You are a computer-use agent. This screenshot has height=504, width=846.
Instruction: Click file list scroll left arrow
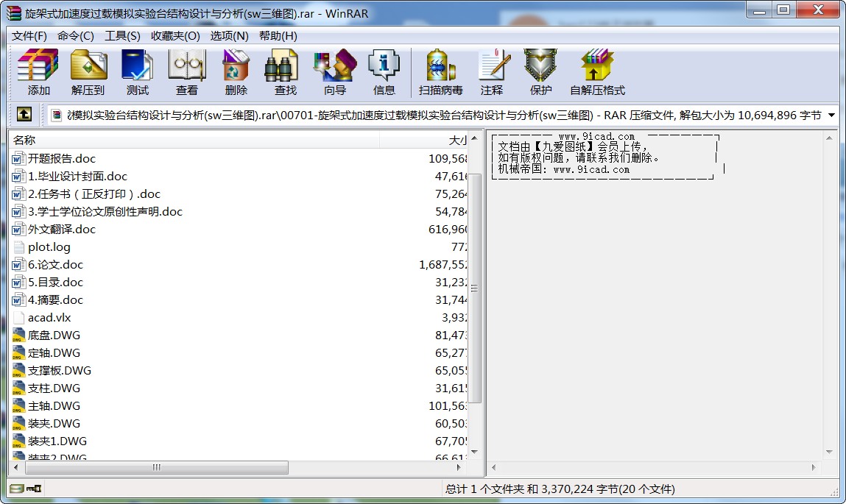pyautogui.click(x=15, y=467)
